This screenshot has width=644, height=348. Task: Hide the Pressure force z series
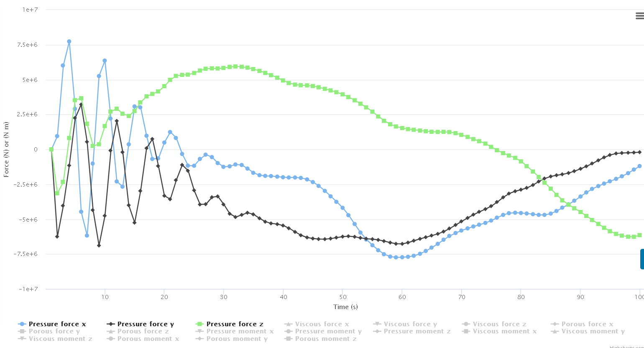(x=235, y=324)
